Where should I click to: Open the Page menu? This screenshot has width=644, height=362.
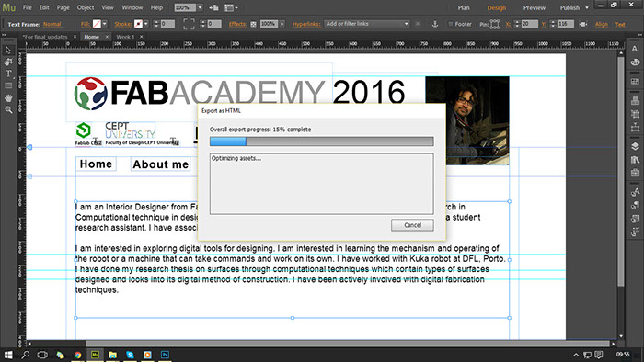[63, 7]
